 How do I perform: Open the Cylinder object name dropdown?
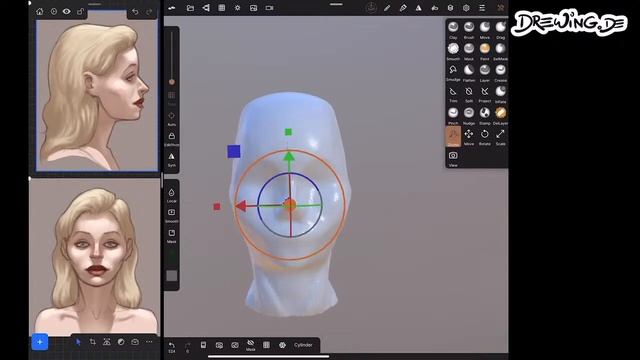(x=303, y=345)
